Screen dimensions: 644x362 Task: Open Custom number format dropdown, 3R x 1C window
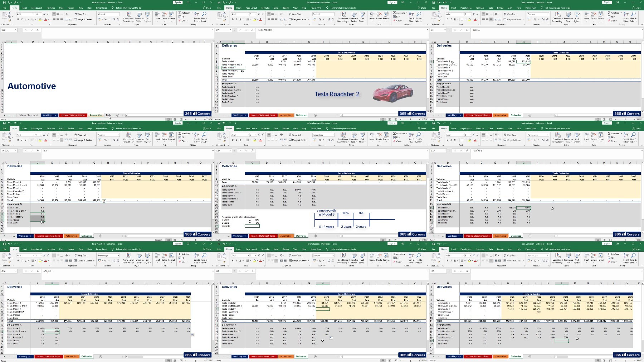click(118, 135)
